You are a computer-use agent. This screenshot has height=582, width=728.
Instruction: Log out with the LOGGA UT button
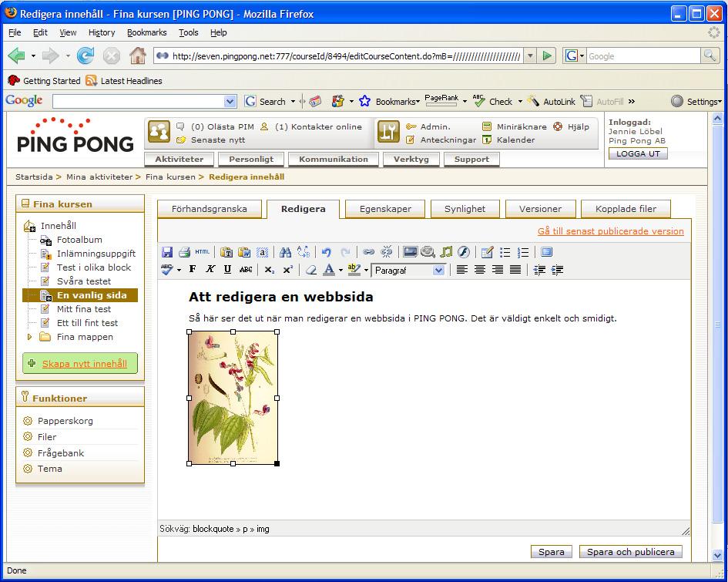tap(638, 153)
